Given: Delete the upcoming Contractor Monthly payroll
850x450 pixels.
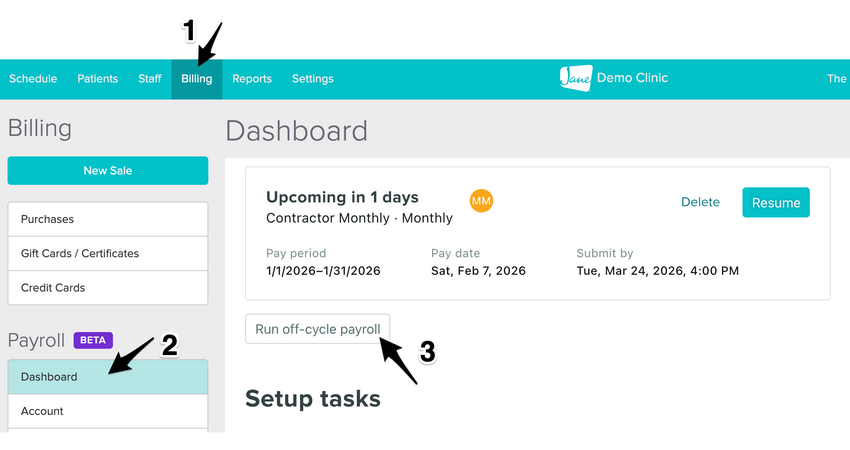Looking at the screenshot, I should 700,202.
